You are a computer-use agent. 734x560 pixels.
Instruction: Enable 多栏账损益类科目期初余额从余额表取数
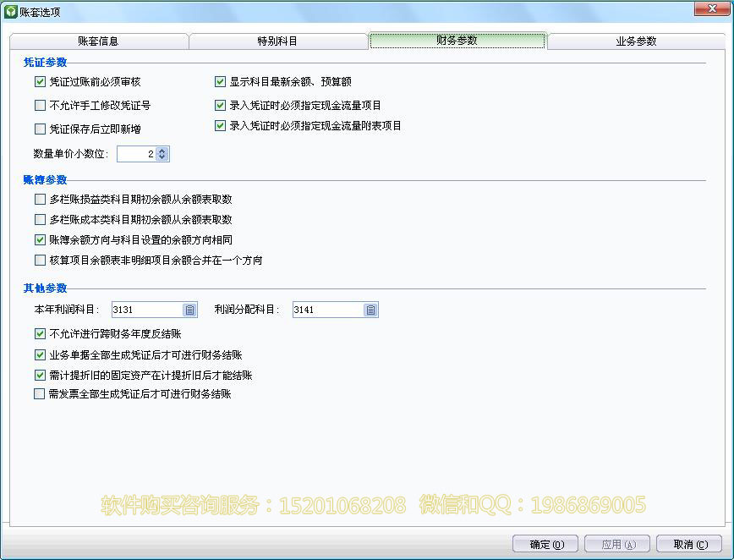click(40, 199)
